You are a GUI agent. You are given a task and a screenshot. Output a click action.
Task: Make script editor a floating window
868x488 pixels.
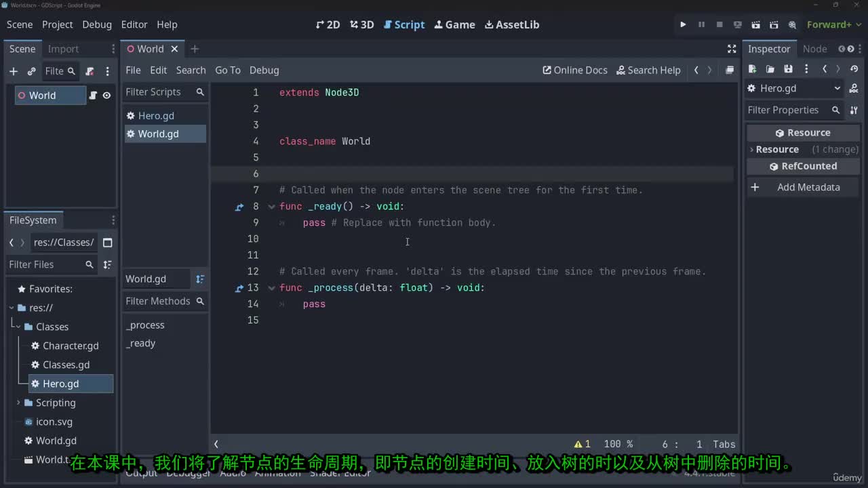point(730,70)
